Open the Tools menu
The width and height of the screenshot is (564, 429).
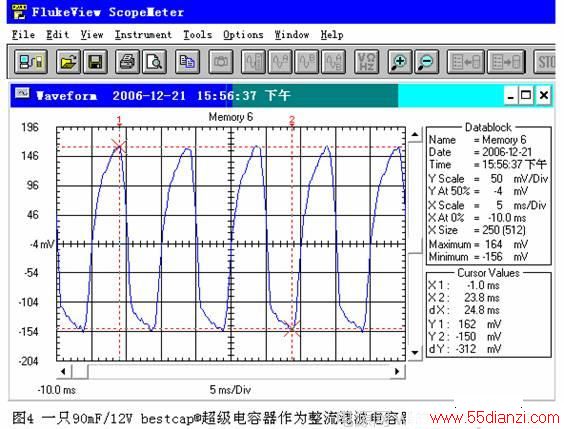point(197,35)
